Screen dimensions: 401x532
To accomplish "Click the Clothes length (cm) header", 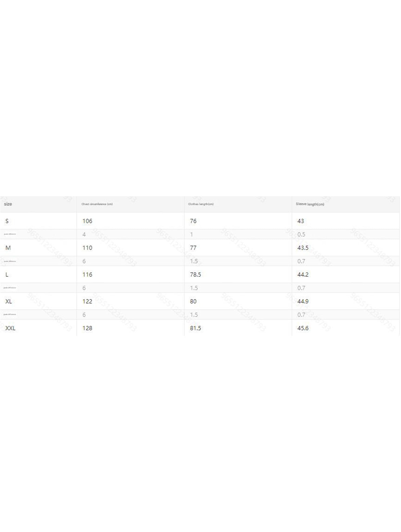I will [x=201, y=204].
